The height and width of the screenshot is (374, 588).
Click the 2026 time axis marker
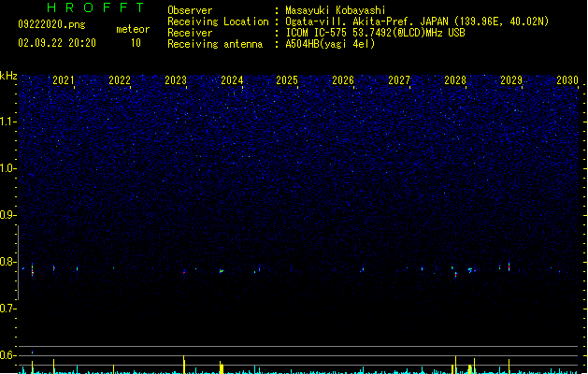343,80
